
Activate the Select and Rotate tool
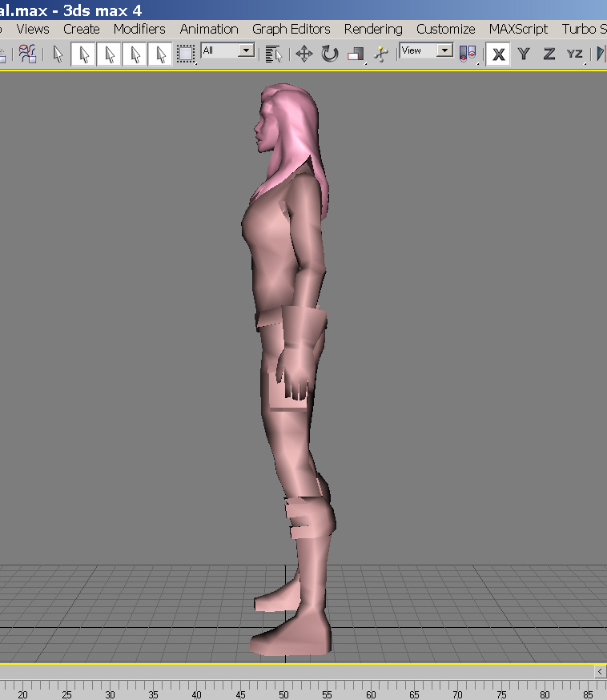(329, 54)
